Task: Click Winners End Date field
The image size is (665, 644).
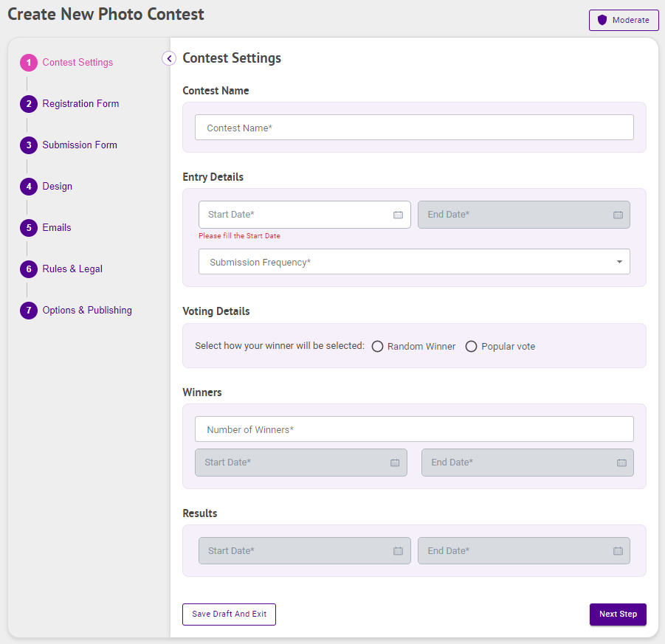Action: tap(528, 463)
